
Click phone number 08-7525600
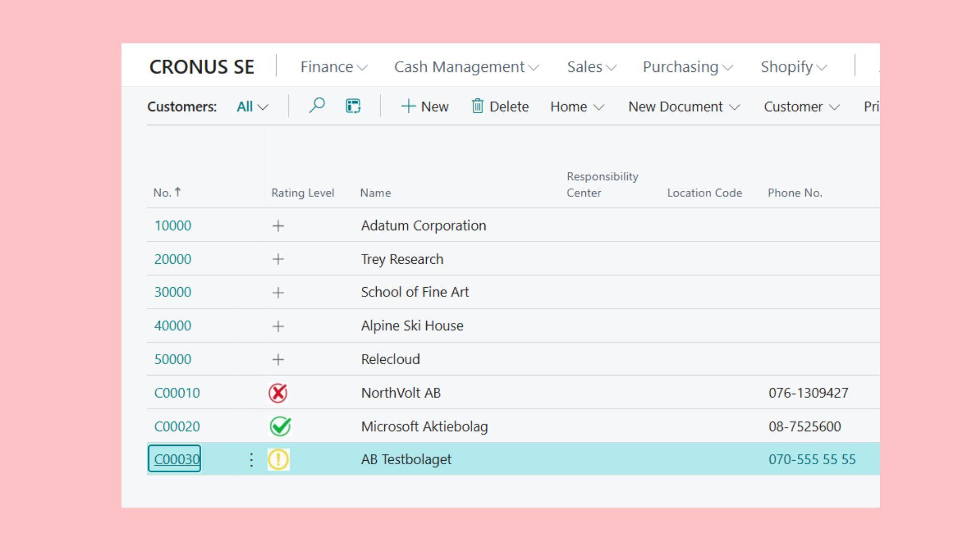coord(805,427)
